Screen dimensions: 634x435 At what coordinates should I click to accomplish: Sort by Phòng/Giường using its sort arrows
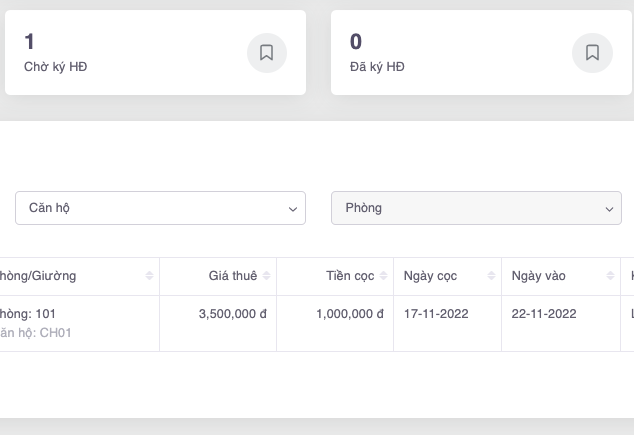(x=149, y=276)
